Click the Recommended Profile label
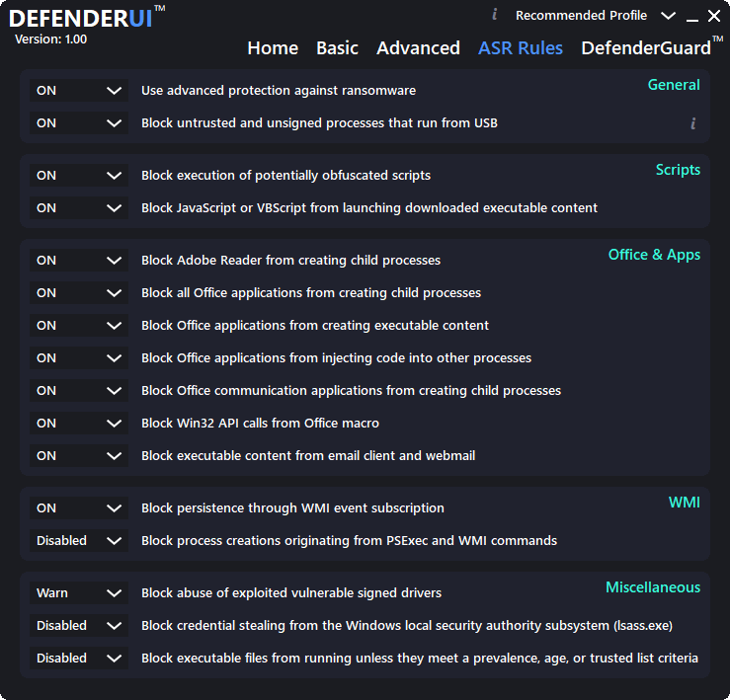730x700 pixels. click(x=581, y=16)
